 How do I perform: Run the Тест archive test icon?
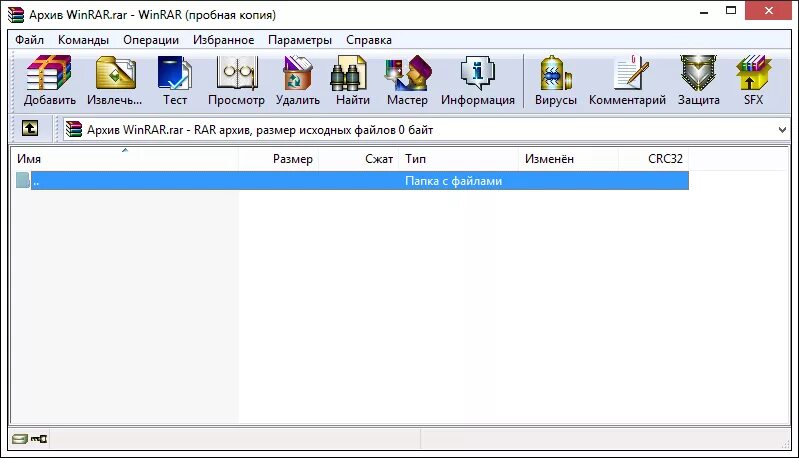tap(175, 74)
